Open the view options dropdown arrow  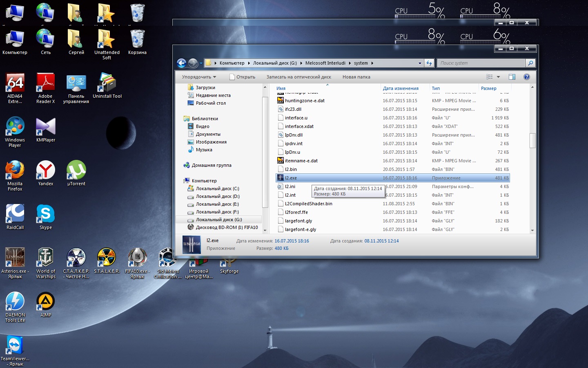click(x=498, y=77)
